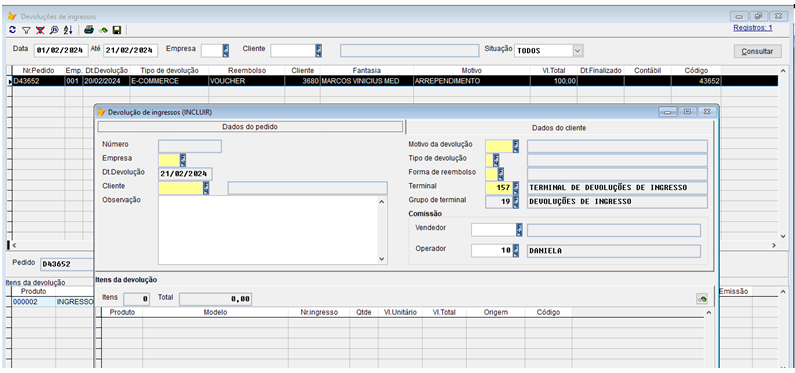The width and height of the screenshot is (795, 373).
Task: Click the printer toolbar icon
Action: [89, 30]
